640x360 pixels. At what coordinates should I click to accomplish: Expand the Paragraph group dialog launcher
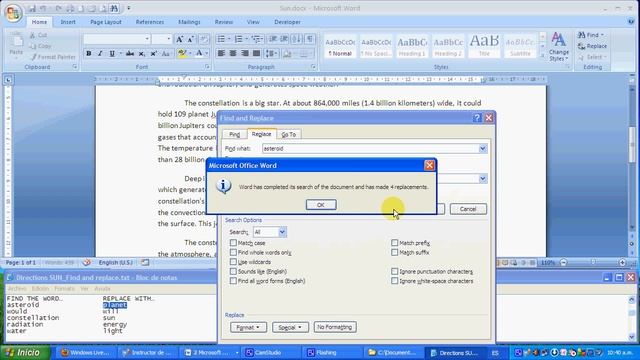[x=313, y=67]
